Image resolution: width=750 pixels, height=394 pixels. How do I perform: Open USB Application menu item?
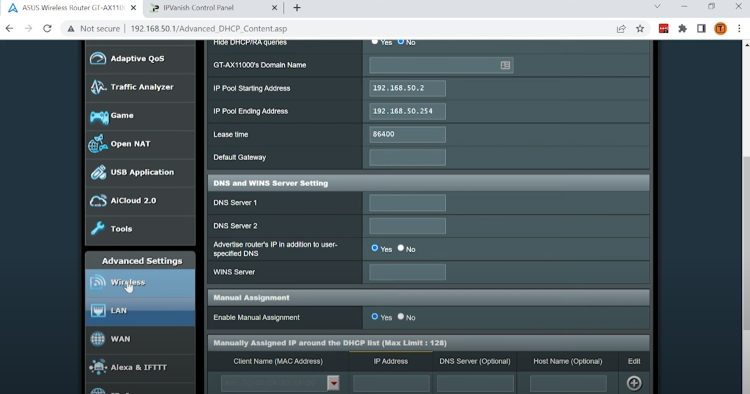tap(140, 172)
